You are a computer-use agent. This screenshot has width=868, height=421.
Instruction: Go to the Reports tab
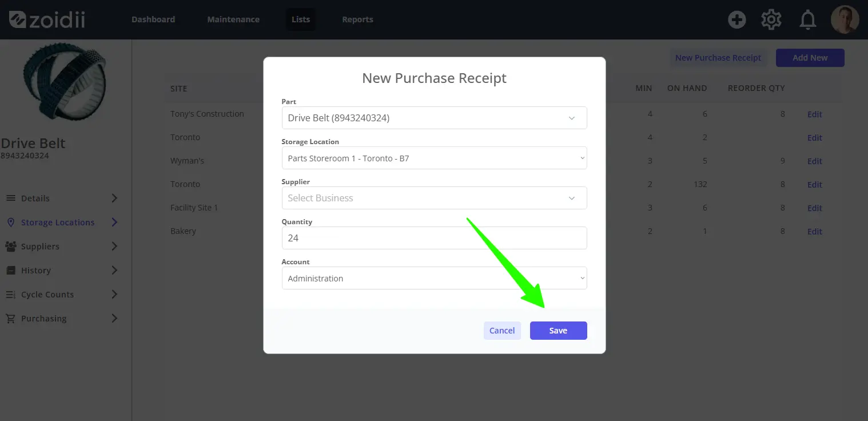[x=357, y=19]
